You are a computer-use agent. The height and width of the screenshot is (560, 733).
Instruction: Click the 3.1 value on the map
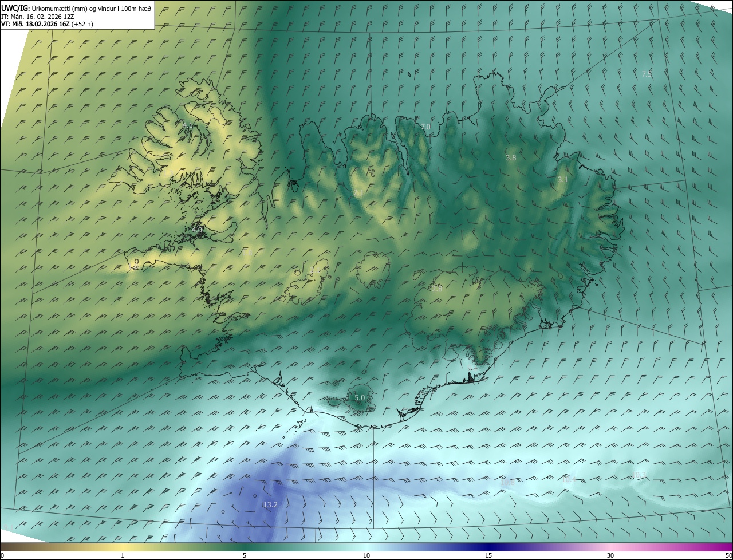point(563,179)
